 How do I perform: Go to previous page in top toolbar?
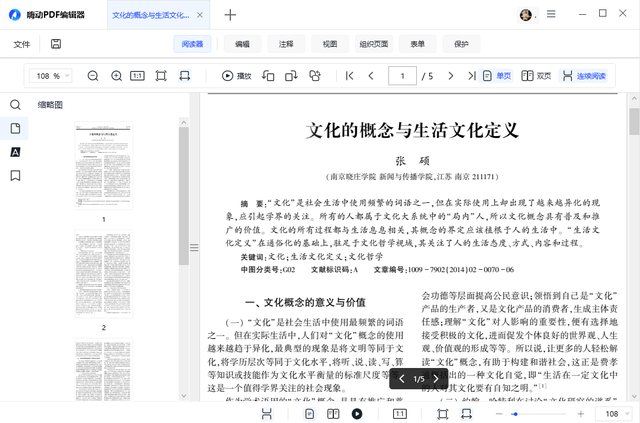tap(371, 76)
